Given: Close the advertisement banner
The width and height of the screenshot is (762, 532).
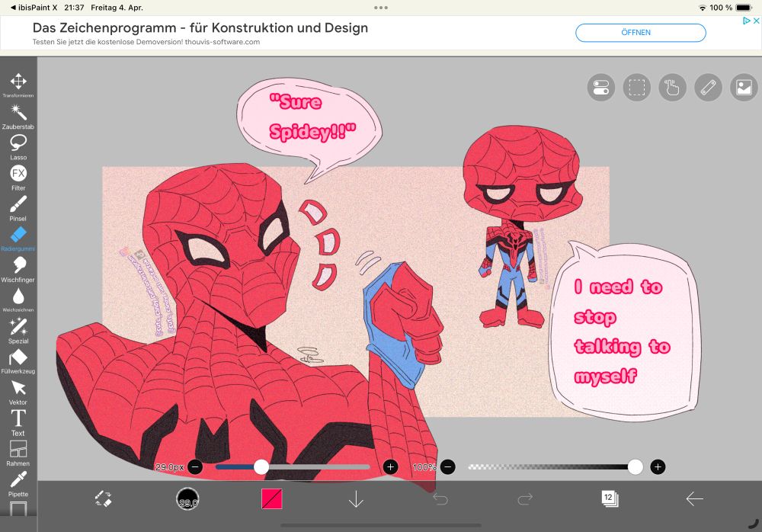Looking at the screenshot, I should pos(756,21).
